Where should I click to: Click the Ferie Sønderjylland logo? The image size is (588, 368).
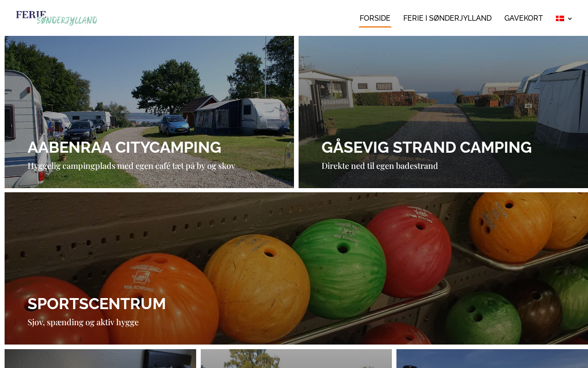point(57,18)
